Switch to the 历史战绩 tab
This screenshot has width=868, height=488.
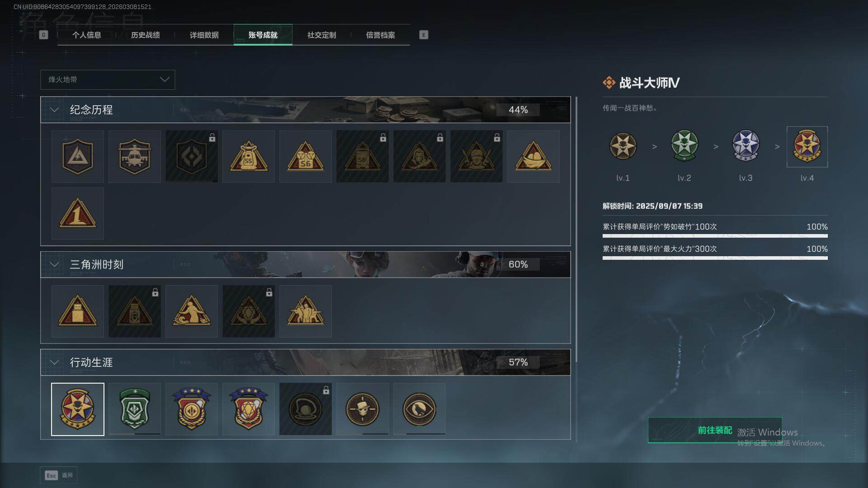point(145,35)
